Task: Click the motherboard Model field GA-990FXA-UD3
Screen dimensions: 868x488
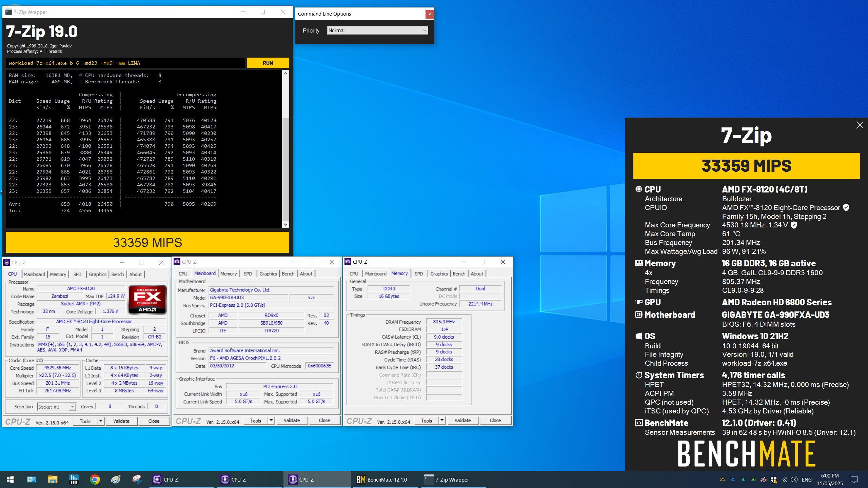Action: 249,298
